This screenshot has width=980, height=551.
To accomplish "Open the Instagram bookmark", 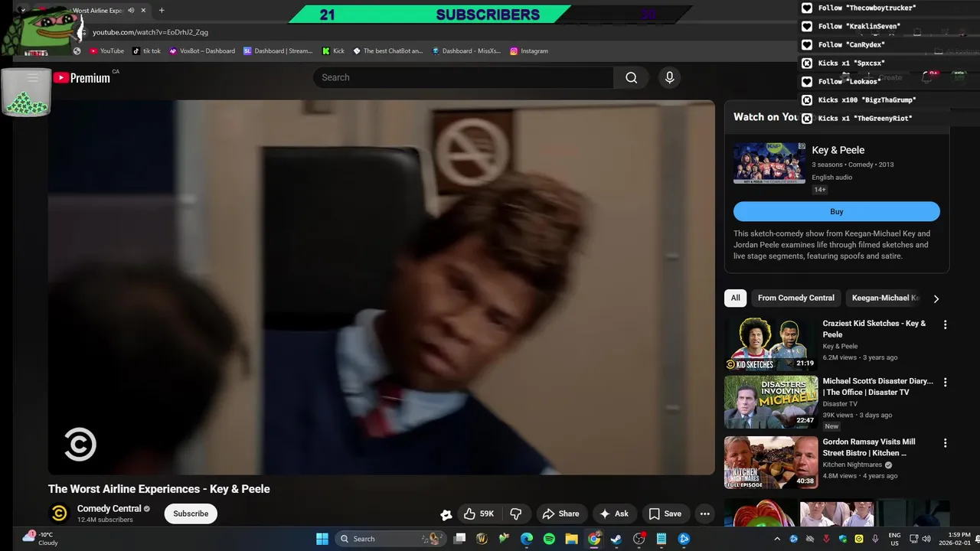I will point(529,51).
